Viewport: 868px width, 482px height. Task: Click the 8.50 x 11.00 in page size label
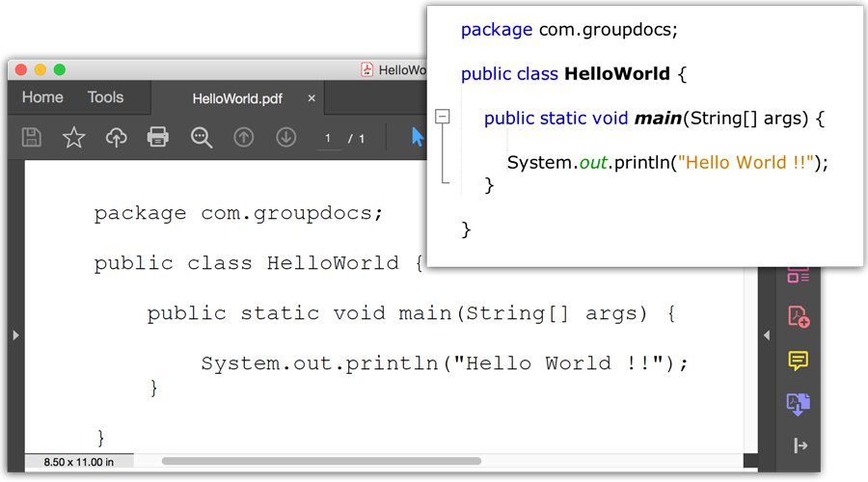coord(79,462)
